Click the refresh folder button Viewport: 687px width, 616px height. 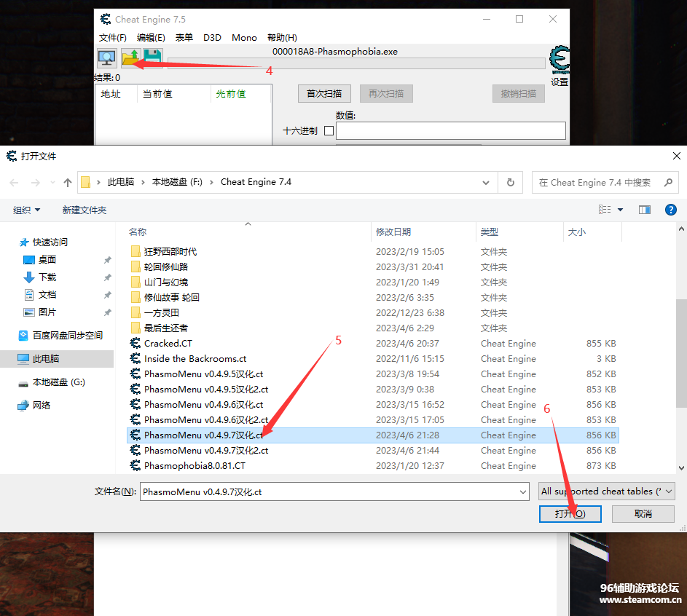pos(511,183)
